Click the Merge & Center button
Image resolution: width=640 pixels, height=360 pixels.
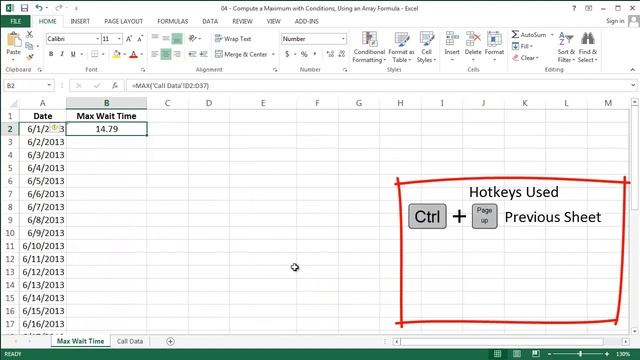coord(241,54)
